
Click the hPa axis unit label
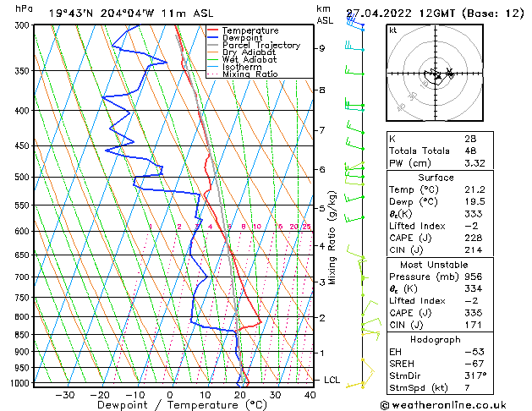[24, 8]
